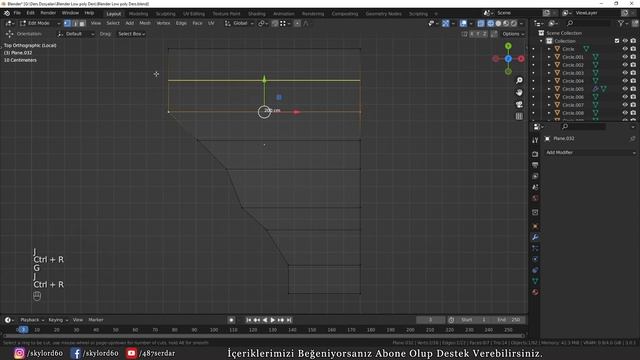Click End frame field 250
Viewport: 640px width, 360px height.
(509, 320)
